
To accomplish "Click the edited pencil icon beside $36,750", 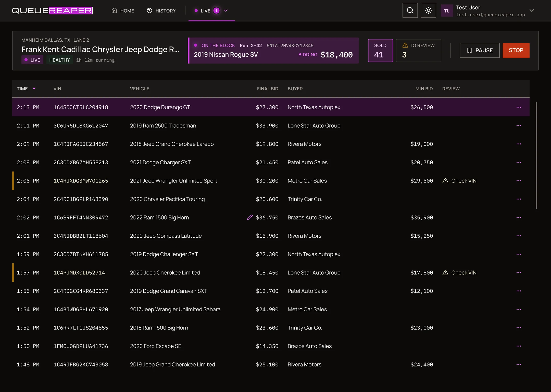I will [250, 217].
